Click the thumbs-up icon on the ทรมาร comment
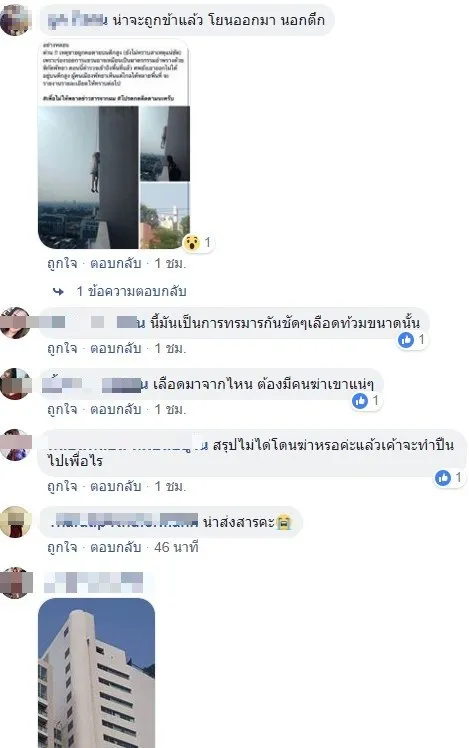This screenshot has height=748, width=469. (x=406, y=340)
